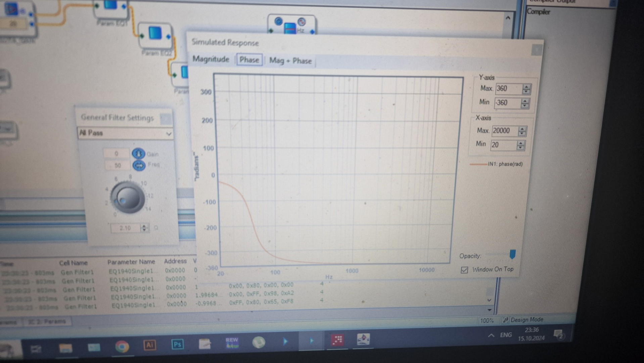Click the X-axis Min stepper arrows
Image resolution: width=644 pixels, height=363 pixels.
point(520,145)
